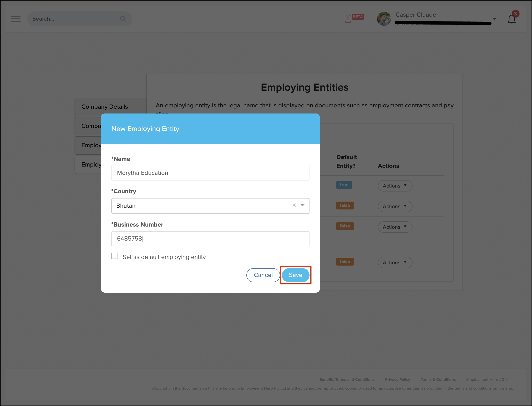Open Actions dropdown for the default entity row
The height and width of the screenshot is (406, 532).
[x=395, y=186]
